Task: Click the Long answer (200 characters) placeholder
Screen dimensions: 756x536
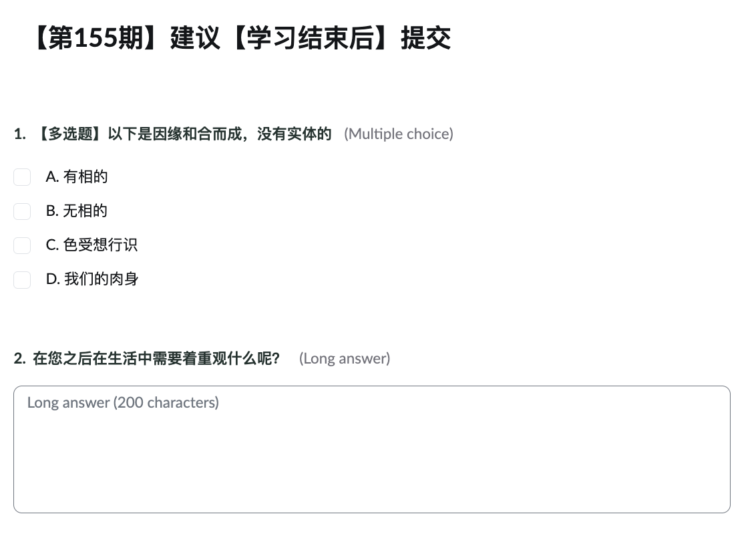Action: [x=123, y=402]
